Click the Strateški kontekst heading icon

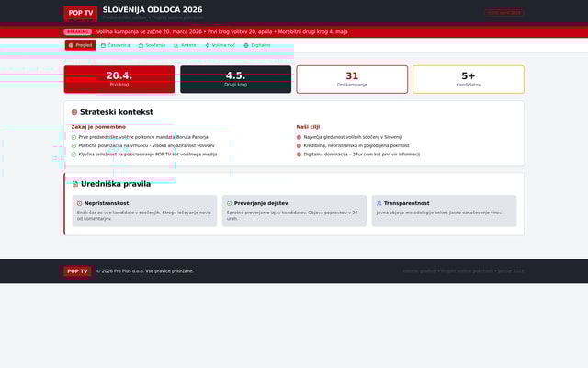click(74, 112)
